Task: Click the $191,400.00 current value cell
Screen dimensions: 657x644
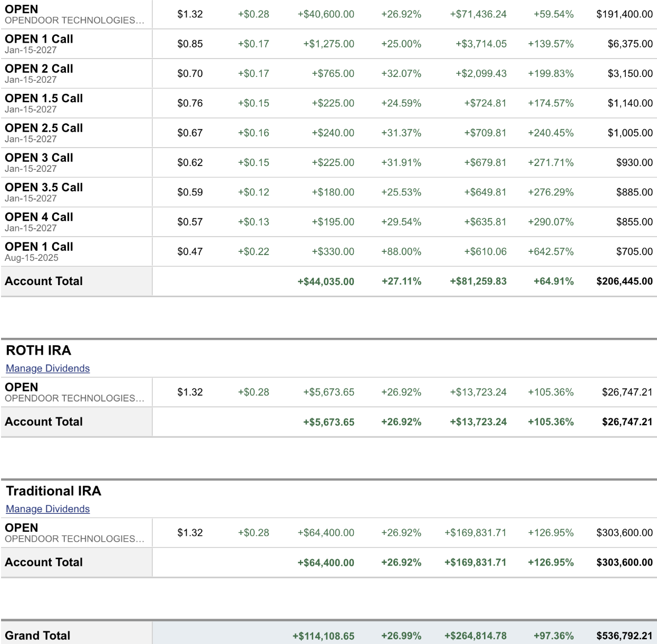Action: click(624, 14)
